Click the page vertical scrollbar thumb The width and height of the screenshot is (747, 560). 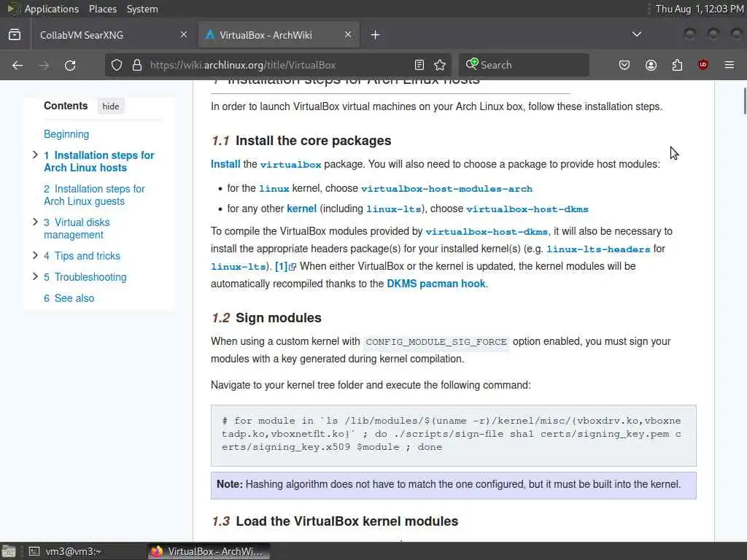tap(745, 101)
